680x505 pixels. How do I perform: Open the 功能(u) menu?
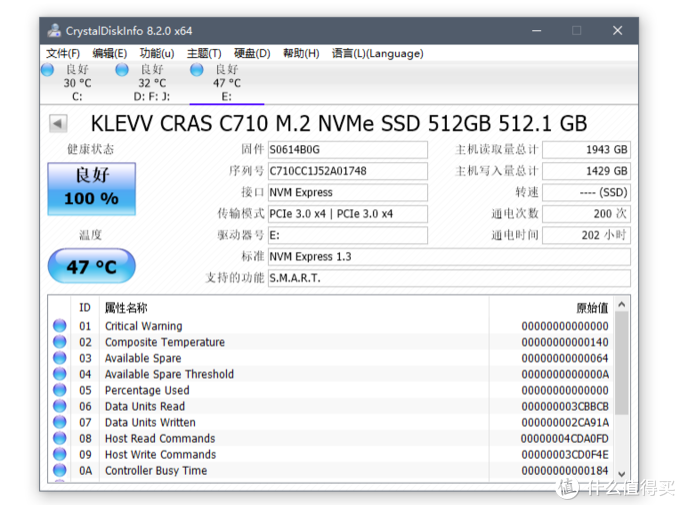pyautogui.click(x=157, y=53)
